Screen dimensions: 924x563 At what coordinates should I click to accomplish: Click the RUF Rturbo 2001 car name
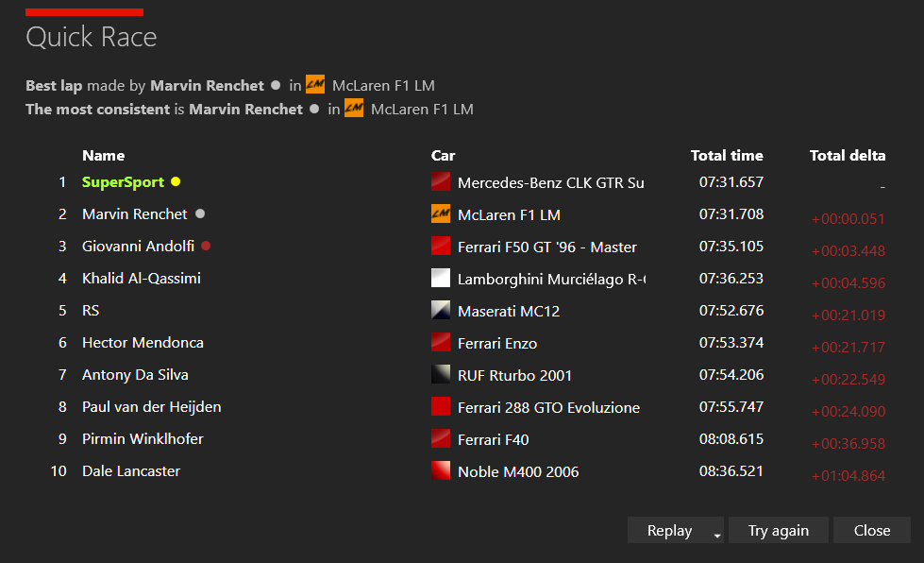(514, 376)
